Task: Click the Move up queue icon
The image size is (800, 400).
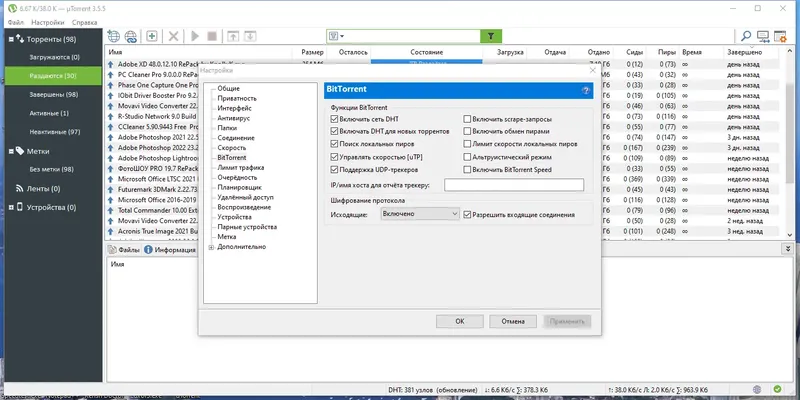Action: (x=233, y=36)
